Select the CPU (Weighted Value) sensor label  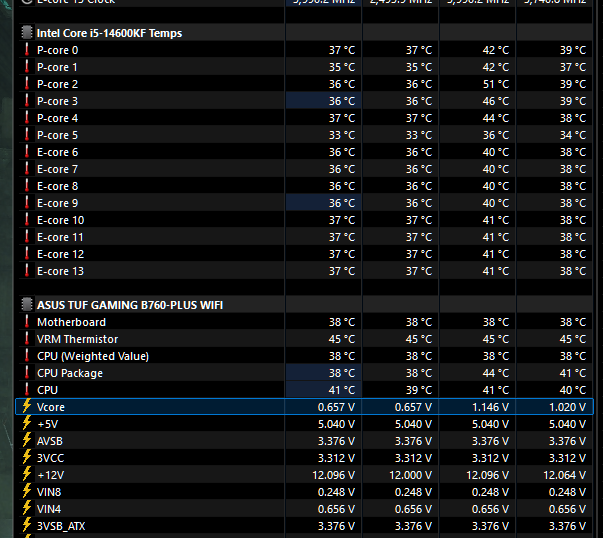[93, 356]
